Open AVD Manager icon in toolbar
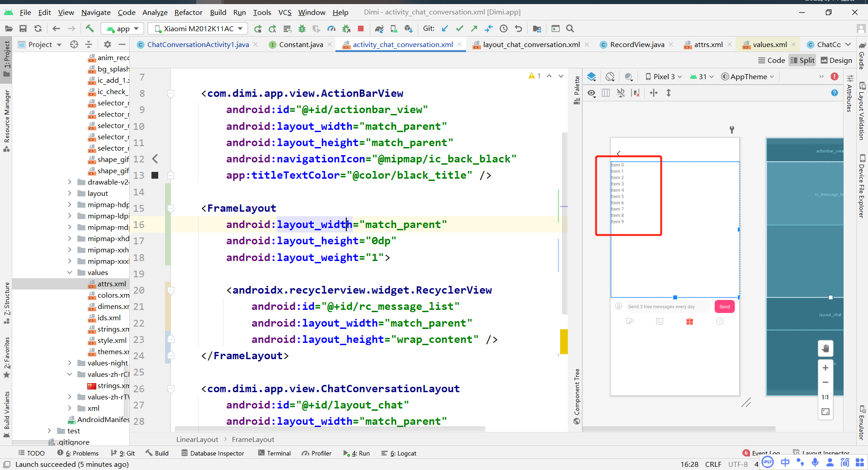This screenshot has width=868, height=470. coord(394,28)
